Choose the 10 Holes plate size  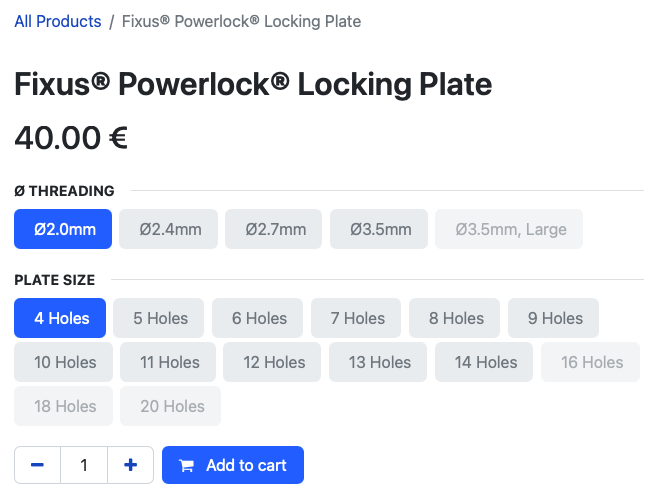(63, 362)
